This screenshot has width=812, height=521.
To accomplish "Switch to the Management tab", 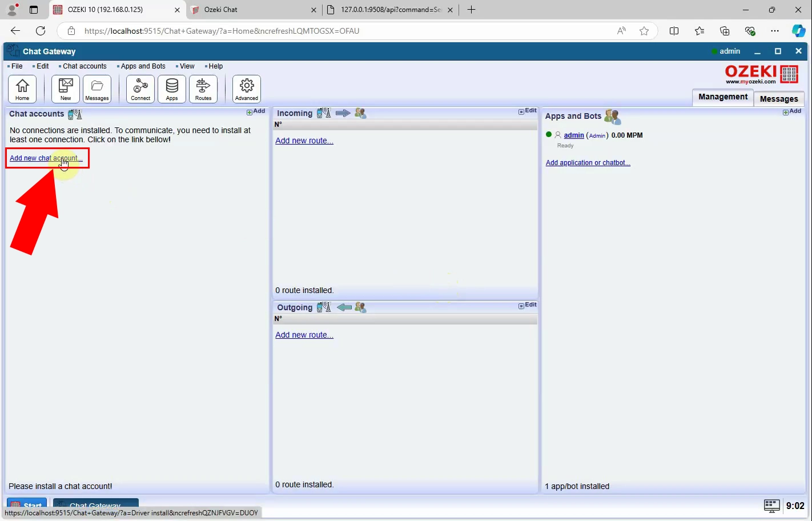I will [x=723, y=97].
